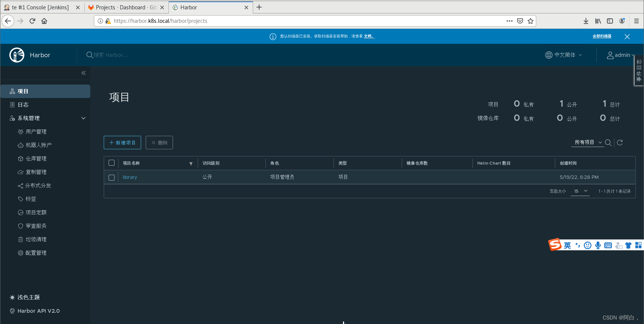Image resolution: width=644 pixels, height=324 pixels.
Task: Open the admin user menu
Action: 621,55
